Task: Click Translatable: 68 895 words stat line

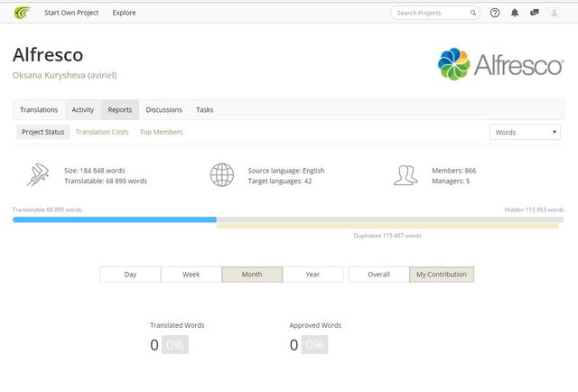Action: pos(106,181)
